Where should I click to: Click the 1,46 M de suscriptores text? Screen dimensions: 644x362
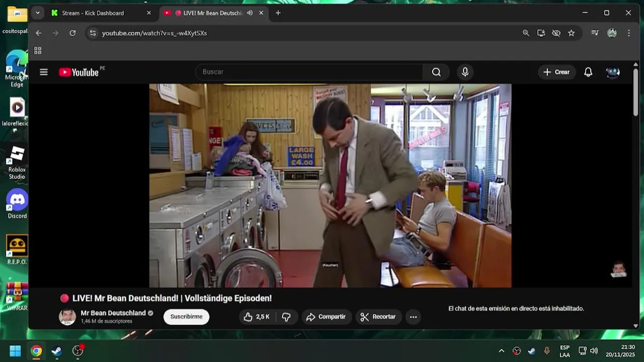coord(107,321)
